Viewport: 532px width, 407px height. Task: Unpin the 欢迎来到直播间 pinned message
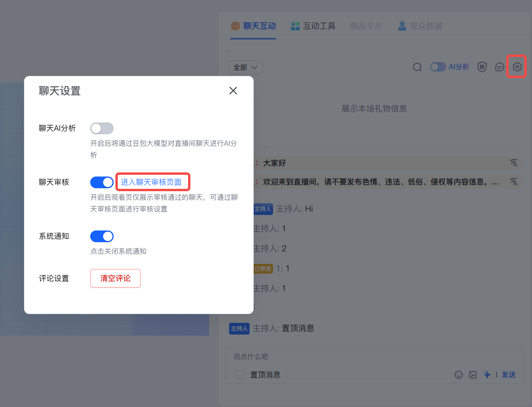click(514, 182)
